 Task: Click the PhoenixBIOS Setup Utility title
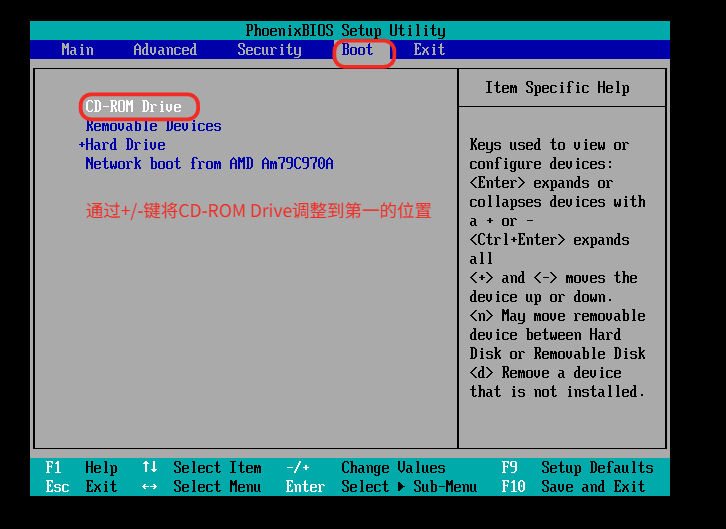[x=345, y=31]
